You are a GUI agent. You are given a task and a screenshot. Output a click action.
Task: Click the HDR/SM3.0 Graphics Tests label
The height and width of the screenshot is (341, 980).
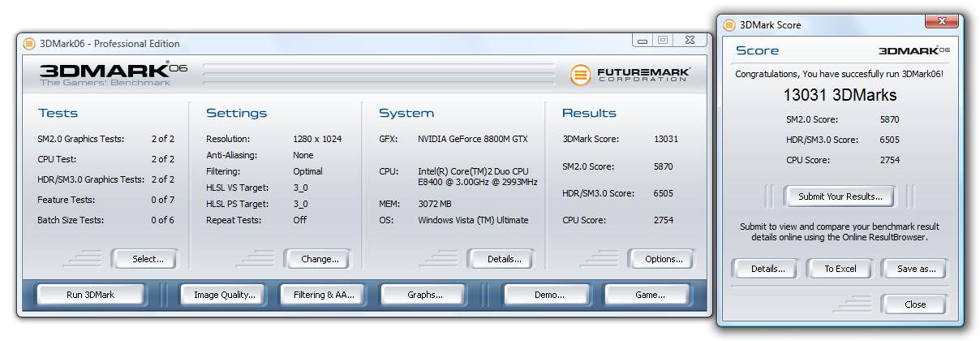(x=91, y=179)
